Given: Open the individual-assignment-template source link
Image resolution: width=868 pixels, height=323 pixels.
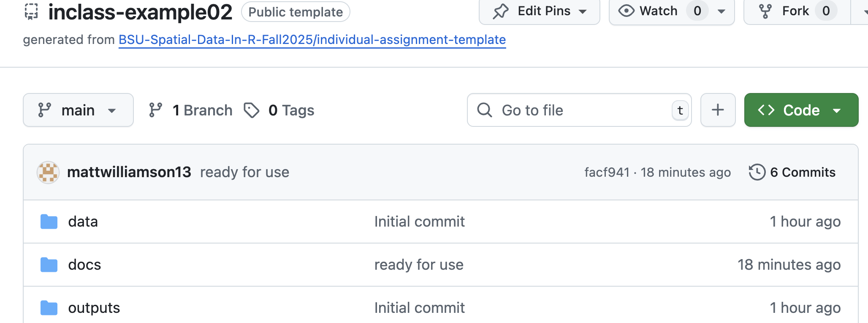Looking at the screenshot, I should [x=312, y=40].
